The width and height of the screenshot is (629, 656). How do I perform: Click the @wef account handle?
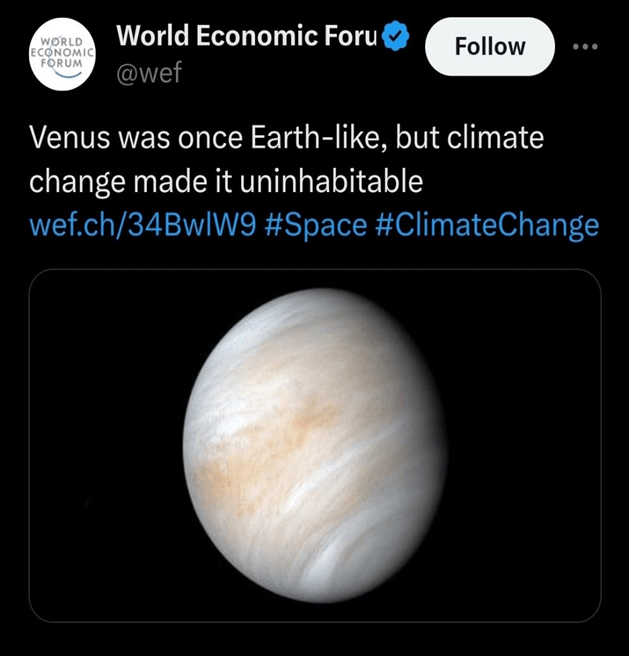149,73
